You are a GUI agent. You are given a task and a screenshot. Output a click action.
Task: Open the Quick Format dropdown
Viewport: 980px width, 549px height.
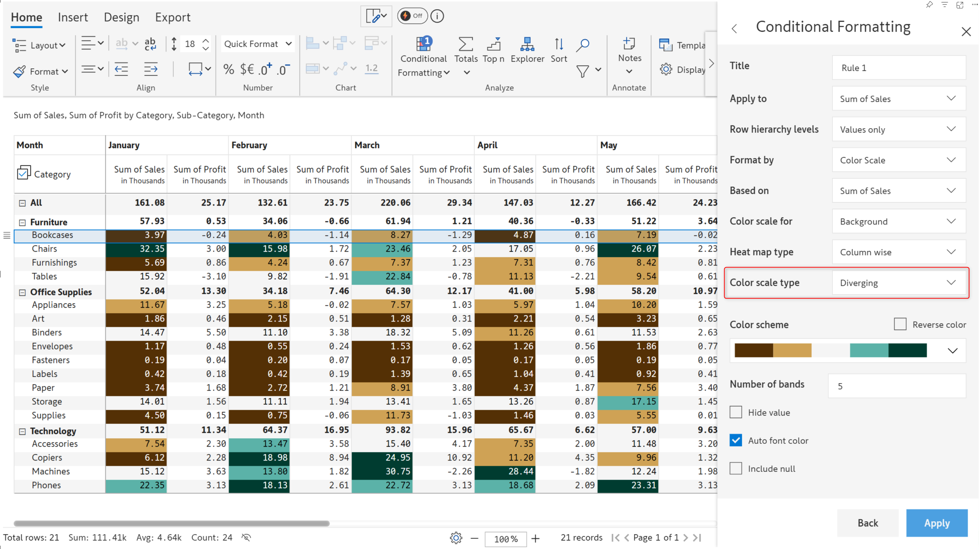click(258, 44)
